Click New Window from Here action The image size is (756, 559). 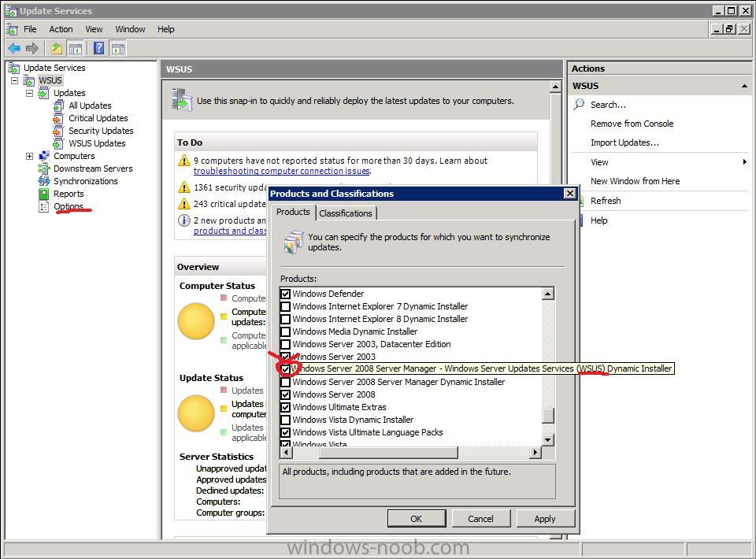click(x=635, y=181)
